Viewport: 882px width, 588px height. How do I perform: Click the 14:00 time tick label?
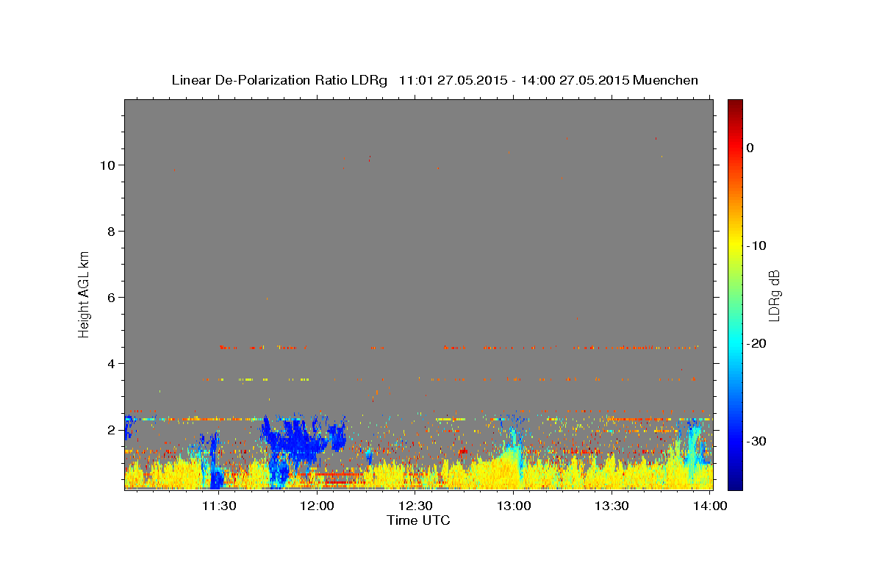710,506
